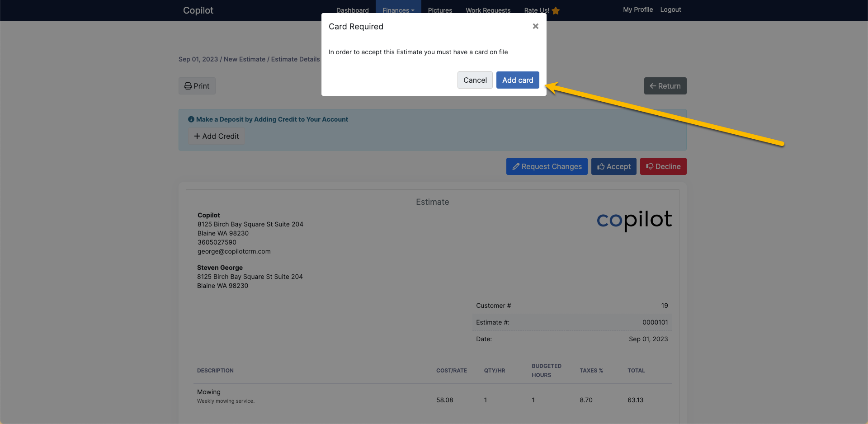Click Request Changes button
The image size is (868, 424).
pos(547,166)
